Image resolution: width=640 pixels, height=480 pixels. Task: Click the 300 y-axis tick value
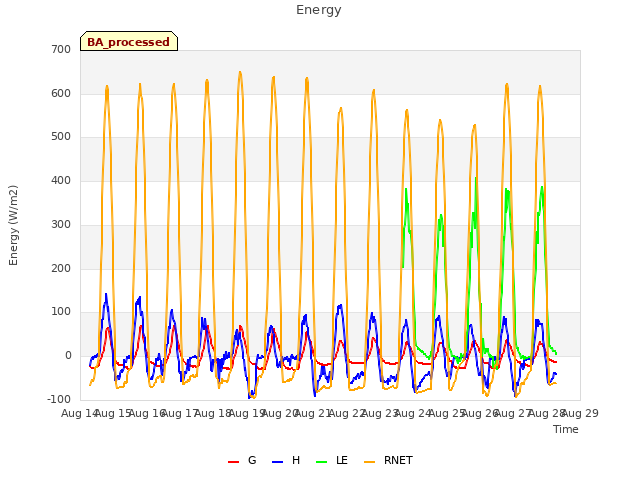[61, 224]
